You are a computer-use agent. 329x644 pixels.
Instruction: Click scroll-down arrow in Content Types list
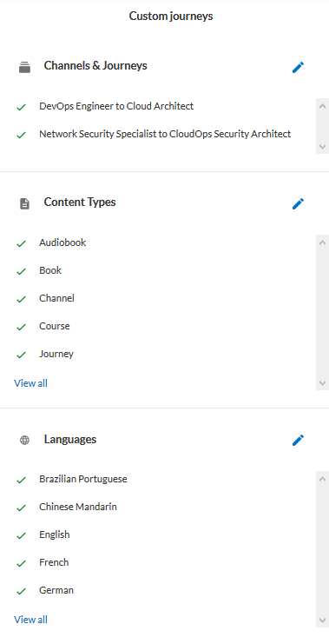[322, 382]
